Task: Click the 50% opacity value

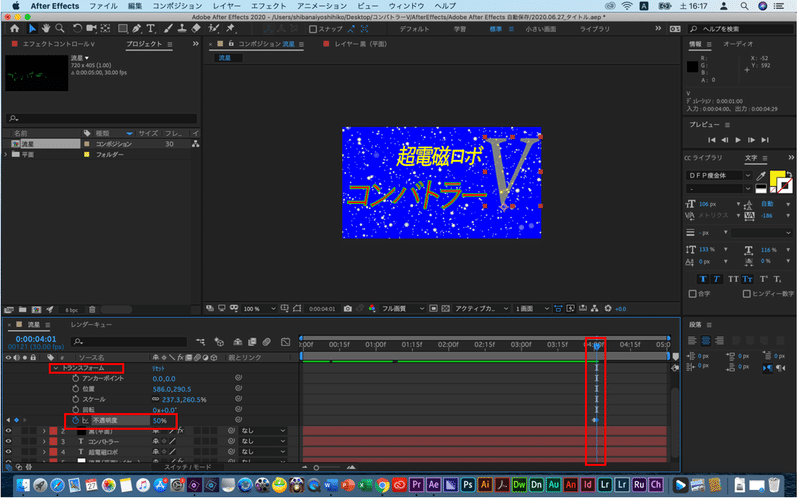Action: point(160,421)
